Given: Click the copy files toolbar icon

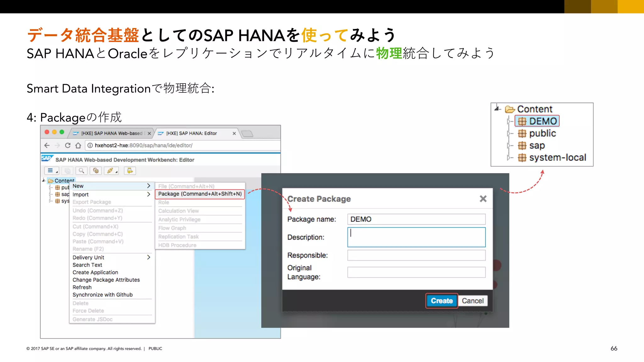Looking at the screenshot, I should point(67,171).
